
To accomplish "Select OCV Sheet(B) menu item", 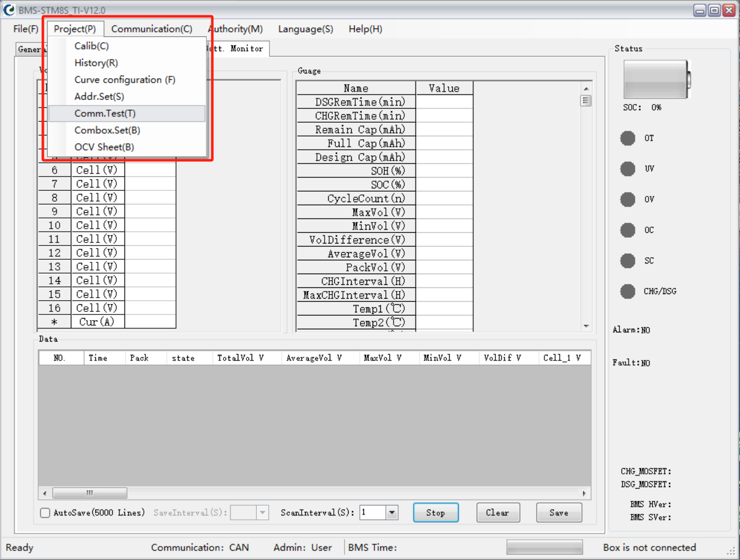I will click(x=104, y=147).
